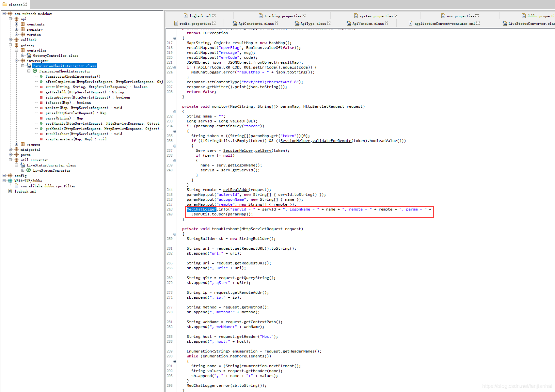Image resolution: width=555 pixels, height=392 pixels.
Task: Close the ApiVersion.class tab
Action: point(387,23)
